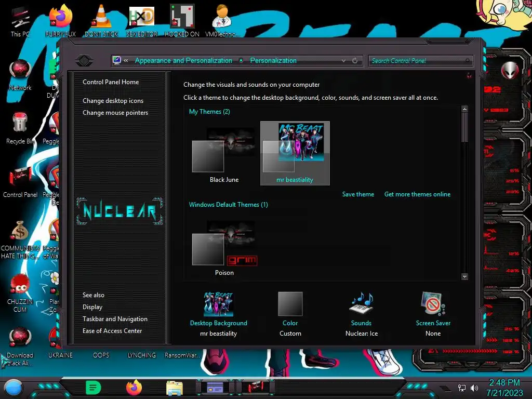This screenshot has width=532, height=399.
Task: Click the Search Control Panel field
Action: coord(420,61)
